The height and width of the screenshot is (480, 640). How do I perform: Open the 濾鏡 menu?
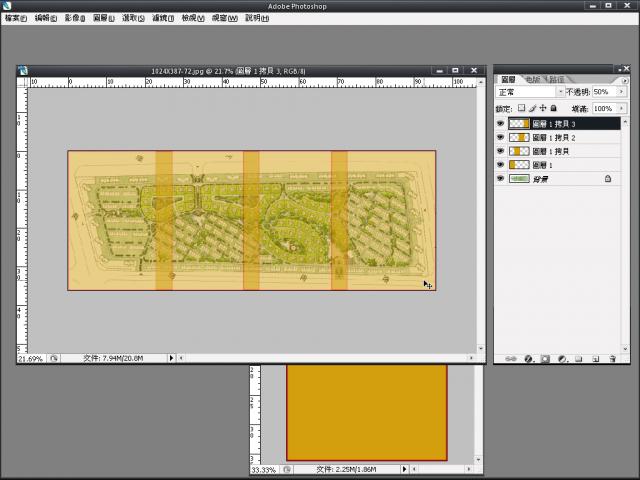(x=166, y=18)
